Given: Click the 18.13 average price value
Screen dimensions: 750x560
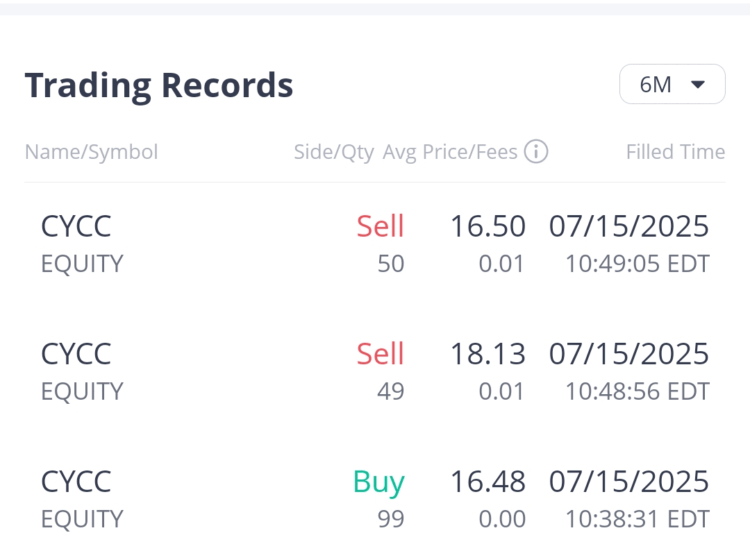Looking at the screenshot, I should [x=487, y=355].
